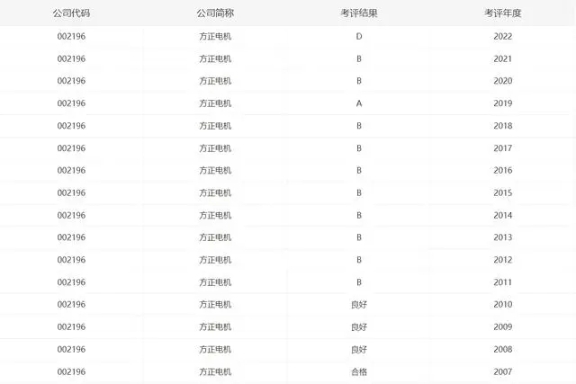Click 方正电机 in the 2012 row
This screenshot has width=576, height=384.
(x=215, y=260)
